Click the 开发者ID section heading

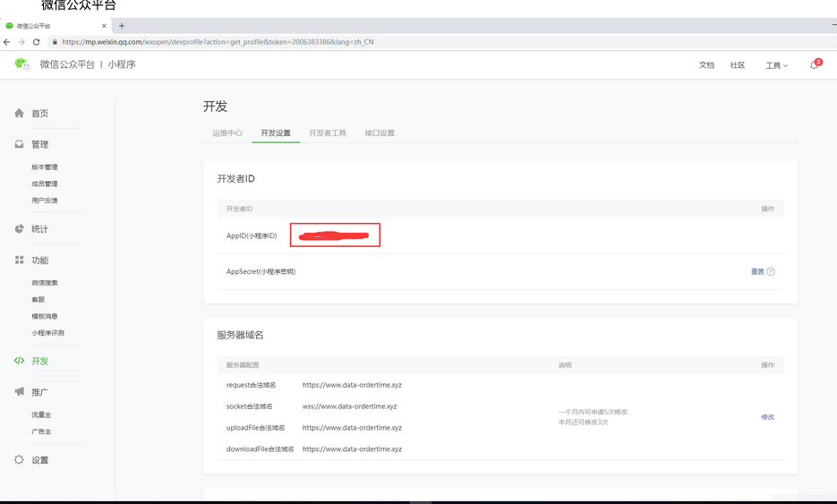(x=235, y=178)
